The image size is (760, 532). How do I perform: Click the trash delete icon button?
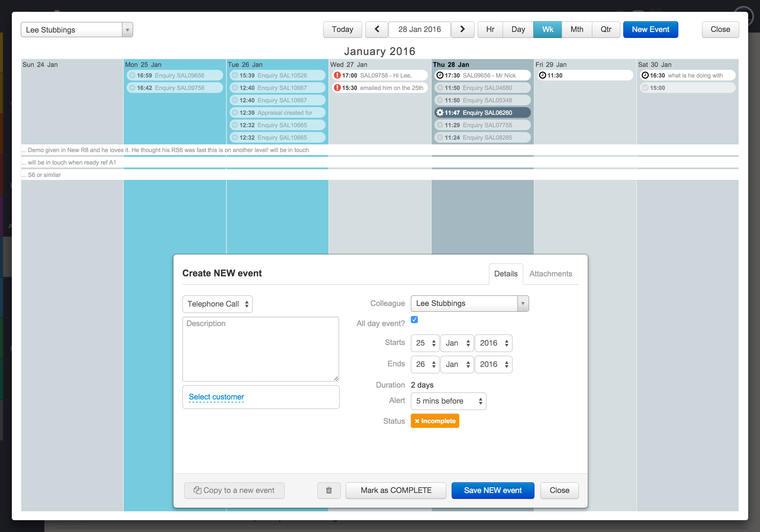[329, 490]
